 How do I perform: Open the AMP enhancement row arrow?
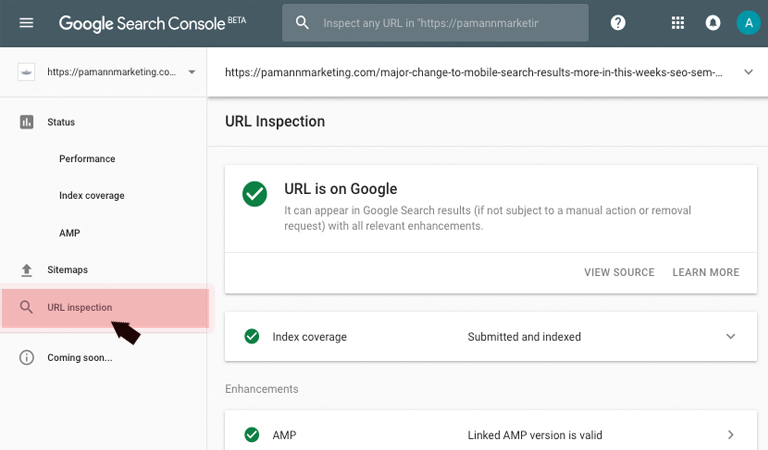click(x=731, y=434)
